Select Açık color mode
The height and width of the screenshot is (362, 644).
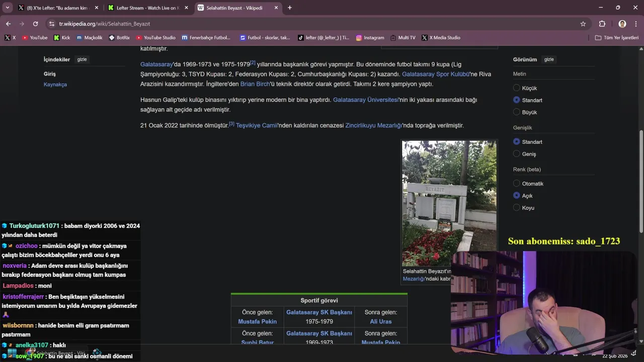(x=516, y=196)
